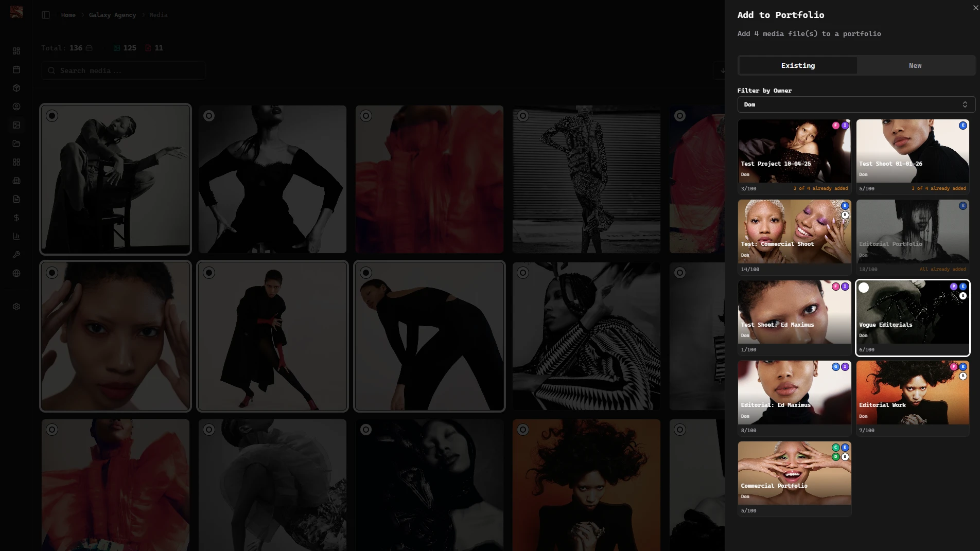The image size is (980, 551).
Task: Click the storage drive icon beside Total 136
Action: [x=89, y=48]
